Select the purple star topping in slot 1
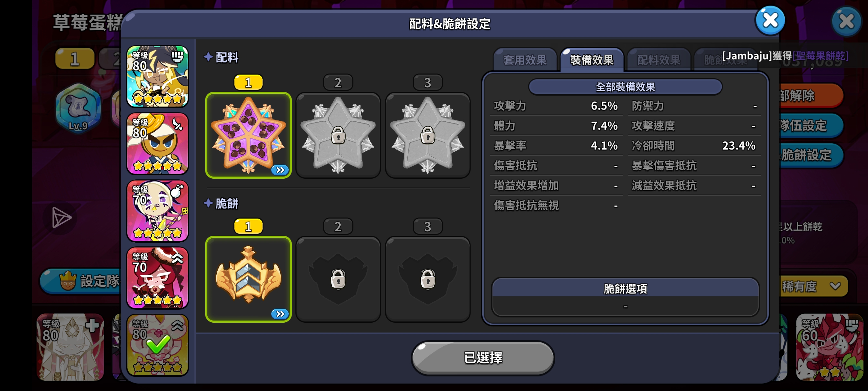Screen dimensions: 868x391 coord(248,135)
